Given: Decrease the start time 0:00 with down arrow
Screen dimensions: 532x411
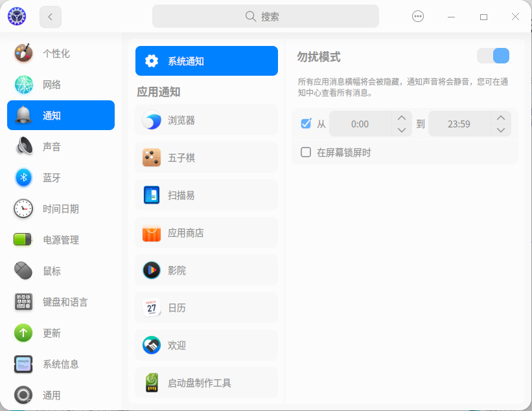Looking at the screenshot, I should [402, 130].
